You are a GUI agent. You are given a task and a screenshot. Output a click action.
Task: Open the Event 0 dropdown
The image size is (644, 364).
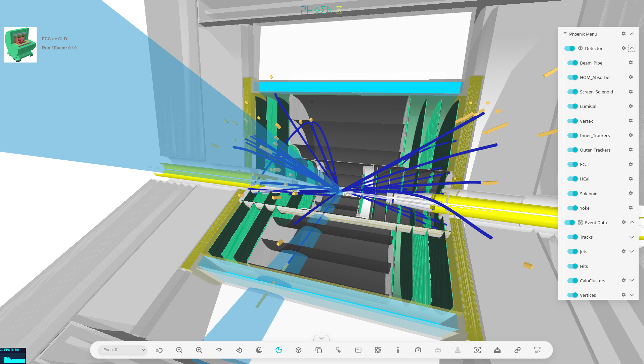coord(123,350)
